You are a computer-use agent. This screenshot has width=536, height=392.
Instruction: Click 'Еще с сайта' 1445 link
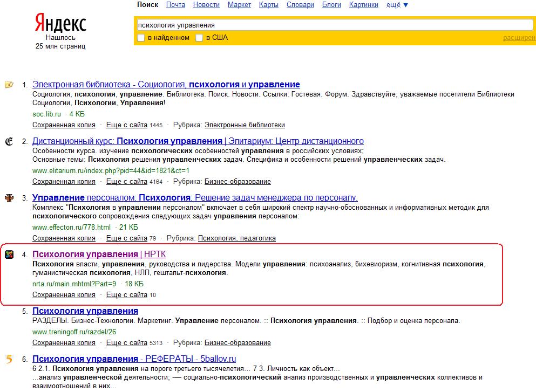pyautogui.click(x=127, y=125)
